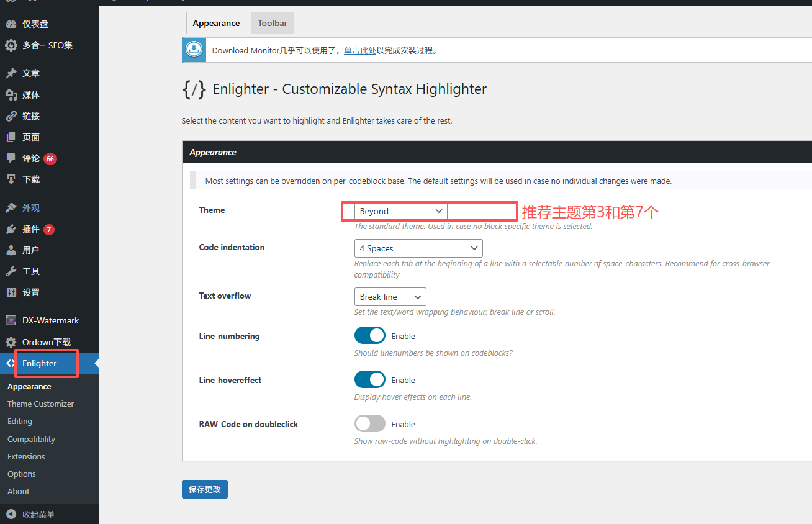Open Theme Customizer submenu item
The image size is (812, 524).
point(40,404)
